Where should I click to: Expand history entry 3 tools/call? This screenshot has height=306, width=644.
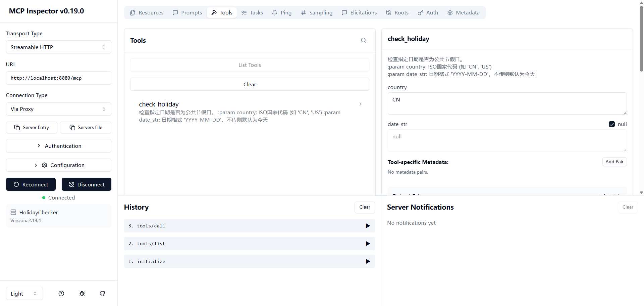coord(249,226)
